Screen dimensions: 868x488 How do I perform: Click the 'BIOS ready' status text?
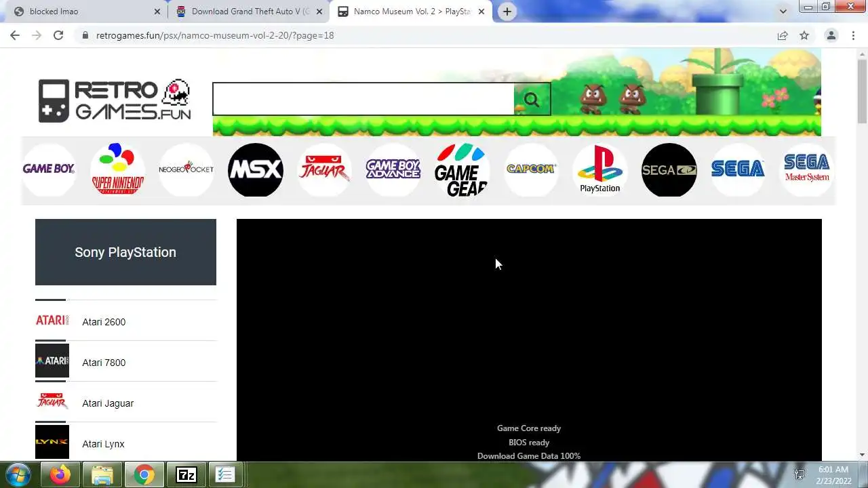pos(529,443)
